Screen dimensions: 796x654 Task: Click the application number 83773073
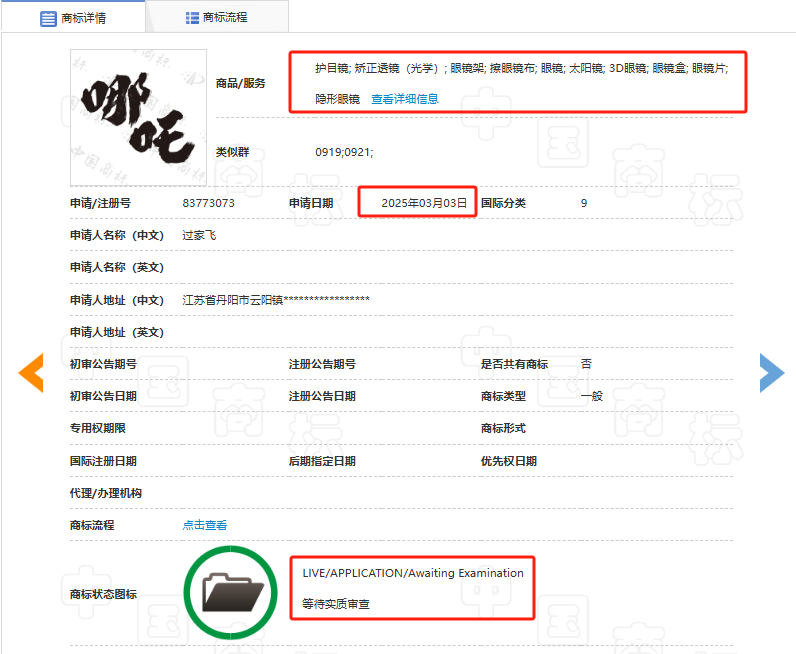click(x=208, y=203)
